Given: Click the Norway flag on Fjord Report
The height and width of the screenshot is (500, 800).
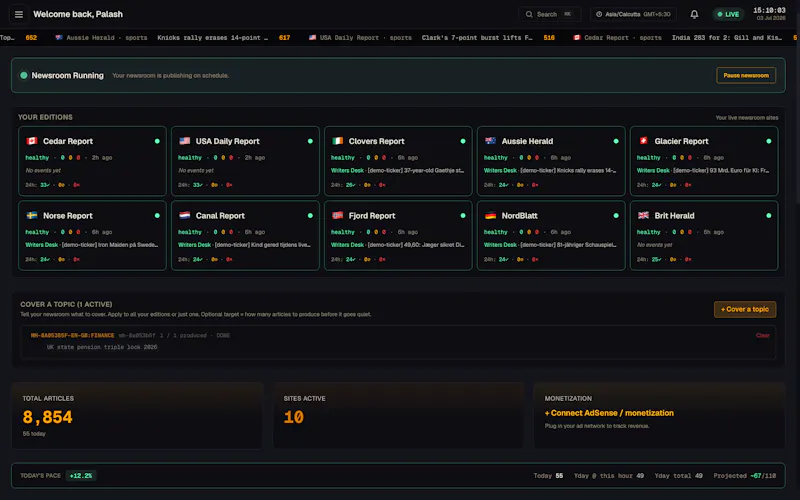Looking at the screenshot, I should [337, 215].
